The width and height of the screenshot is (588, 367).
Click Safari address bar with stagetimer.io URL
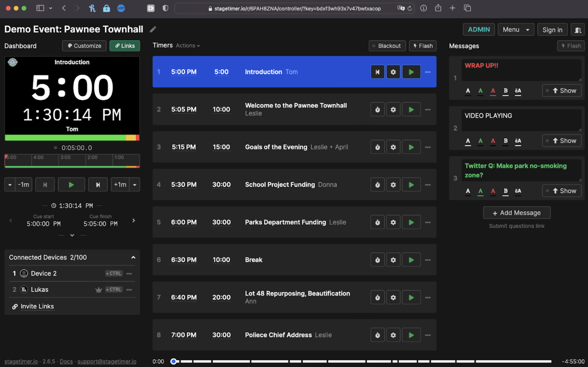294,8
